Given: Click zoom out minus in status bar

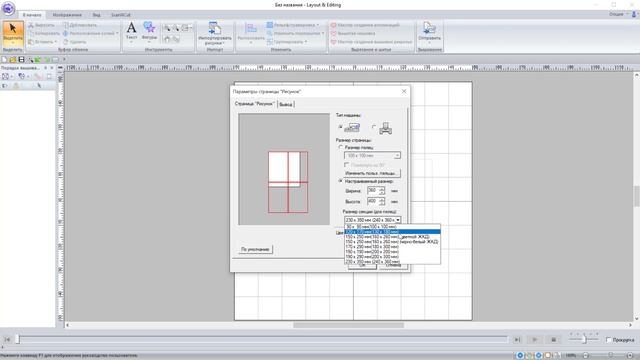Looking at the screenshot, I should pyautogui.click(x=585, y=356).
